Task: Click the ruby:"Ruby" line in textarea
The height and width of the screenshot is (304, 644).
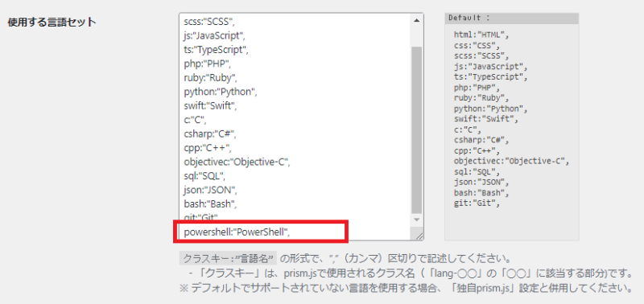Action: point(211,78)
